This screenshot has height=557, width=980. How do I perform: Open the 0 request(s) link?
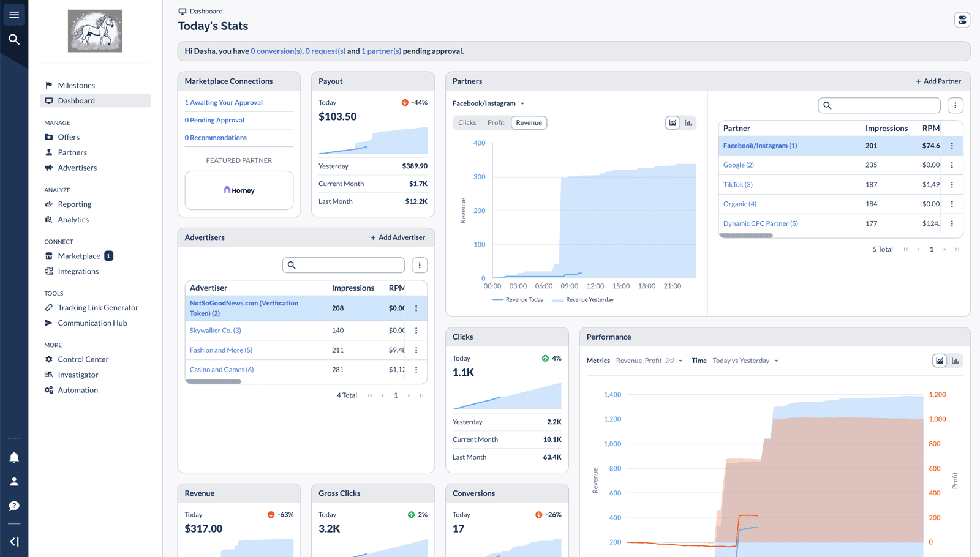tap(325, 51)
